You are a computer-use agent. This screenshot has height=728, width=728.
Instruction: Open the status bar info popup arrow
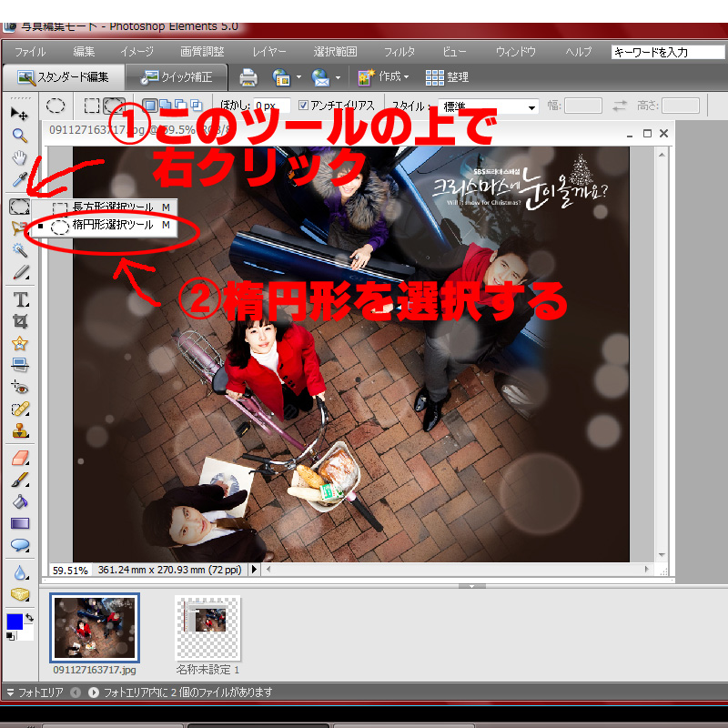254,570
